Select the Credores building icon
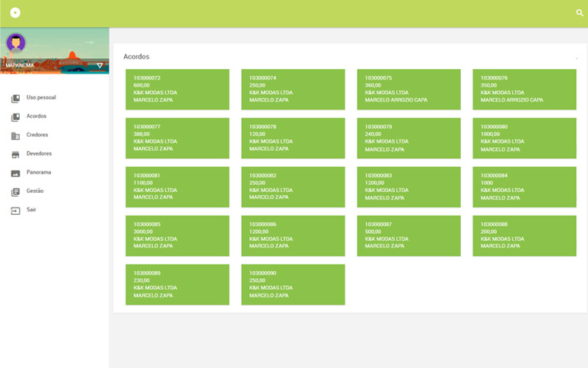This screenshot has width=588, height=368. click(15, 135)
